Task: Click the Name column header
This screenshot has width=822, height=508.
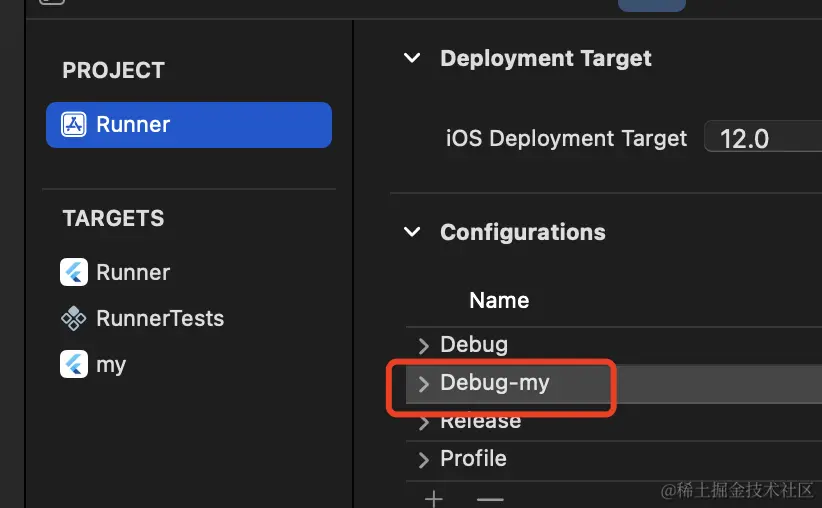Action: click(x=499, y=300)
